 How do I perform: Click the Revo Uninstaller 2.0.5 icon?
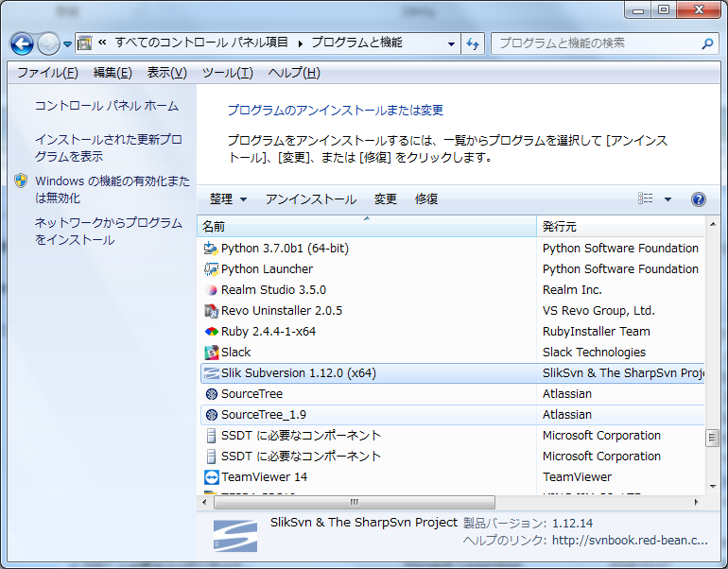pyautogui.click(x=212, y=311)
